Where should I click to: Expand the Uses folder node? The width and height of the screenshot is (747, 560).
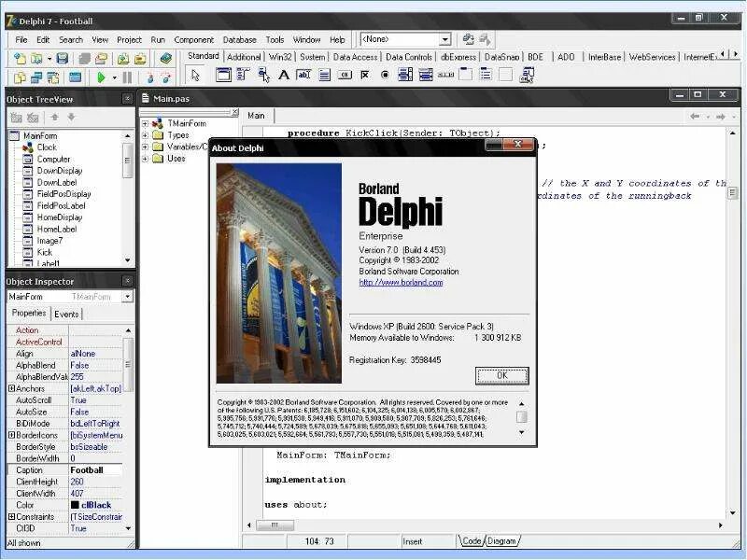145,159
